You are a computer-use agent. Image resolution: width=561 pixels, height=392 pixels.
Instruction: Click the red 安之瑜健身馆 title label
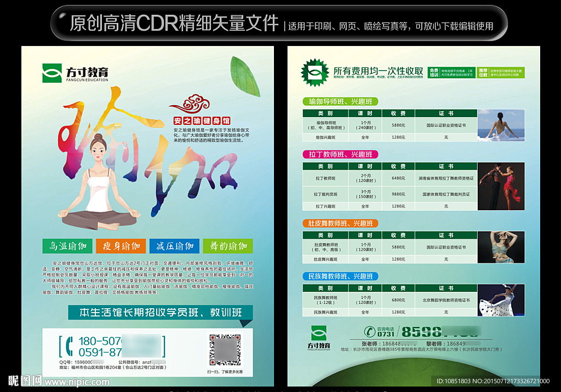[202, 121]
